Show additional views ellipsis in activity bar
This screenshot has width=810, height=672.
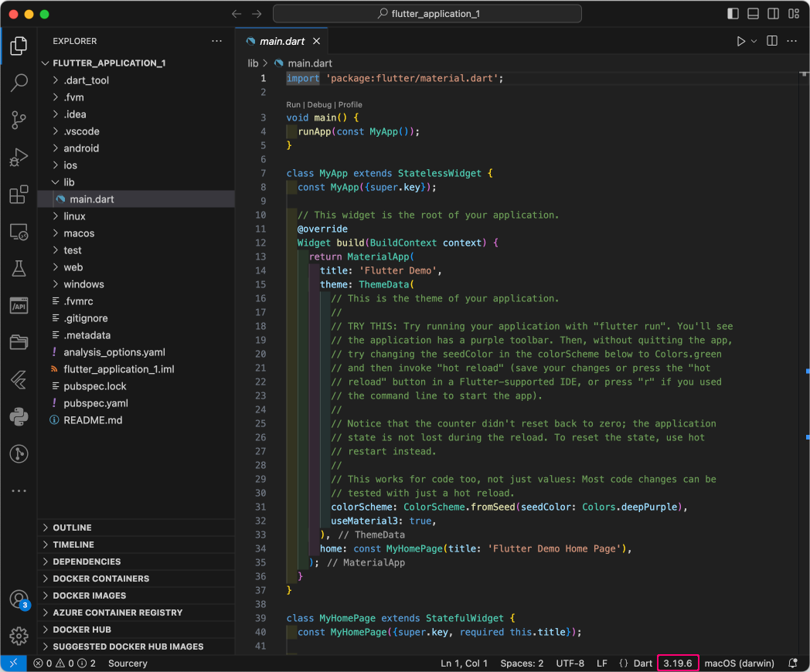pos(19,490)
